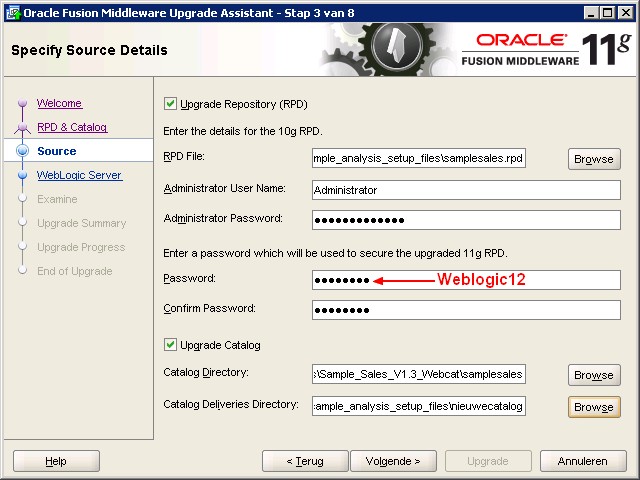Click the Oracle Fusion Middleware 11g logo
The height and width of the screenshot is (480, 640).
(547, 50)
